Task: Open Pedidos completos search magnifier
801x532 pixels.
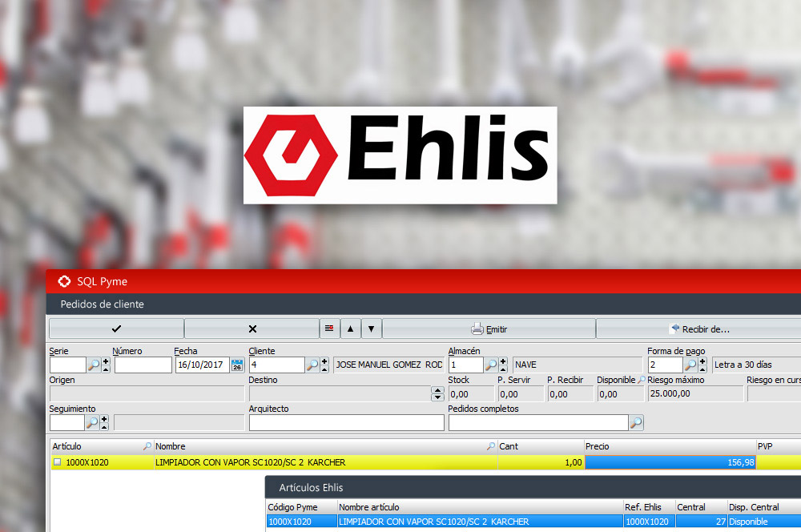Action: [636, 422]
